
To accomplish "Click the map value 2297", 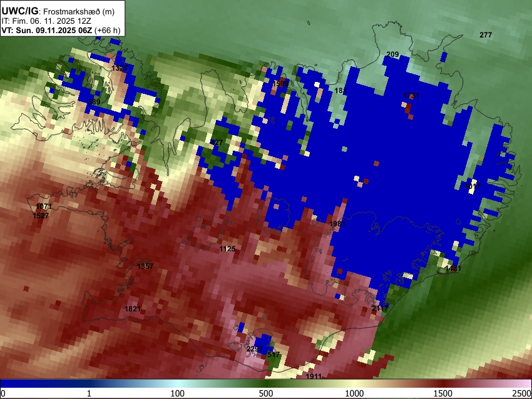I will pyautogui.click(x=255, y=349).
